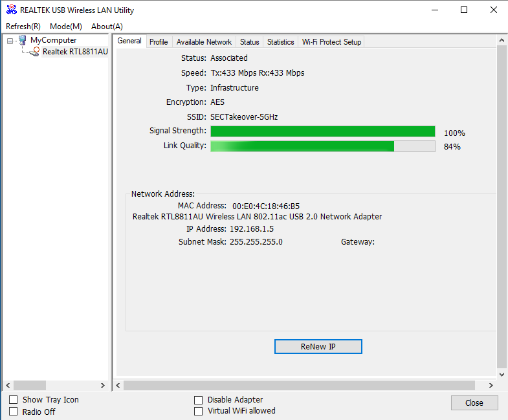The width and height of the screenshot is (508, 420).
Task: Toggle the Radio Off checkbox
Action: pyautogui.click(x=14, y=411)
